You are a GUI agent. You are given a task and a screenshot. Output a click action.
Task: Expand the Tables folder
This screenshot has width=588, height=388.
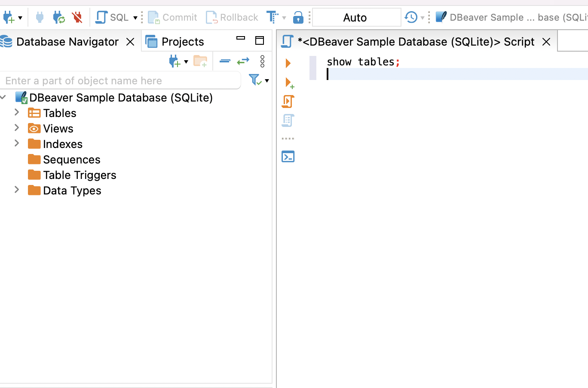click(17, 112)
